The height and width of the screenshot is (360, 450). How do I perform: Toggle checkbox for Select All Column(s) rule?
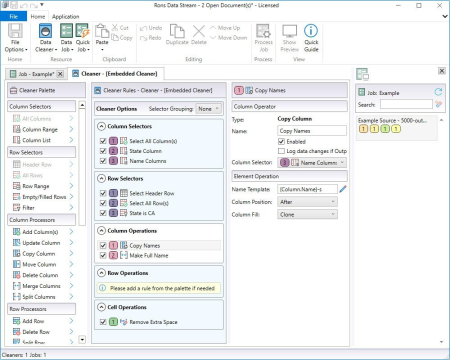click(103, 141)
